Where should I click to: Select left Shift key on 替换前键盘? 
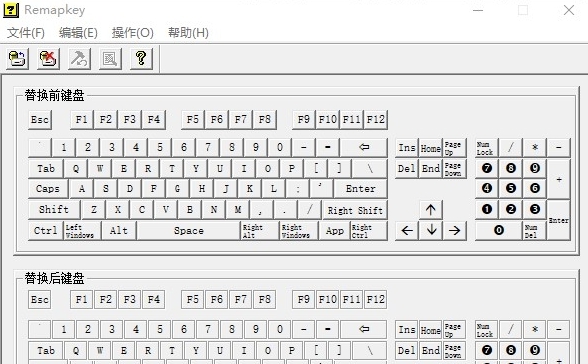point(54,209)
